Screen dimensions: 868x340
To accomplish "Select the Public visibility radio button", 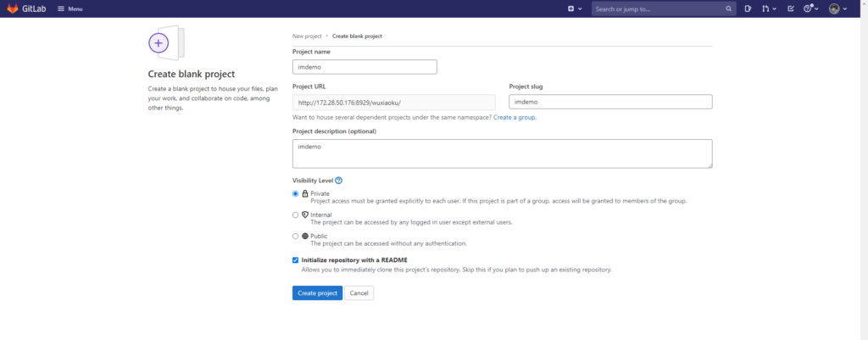I will pyautogui.click(x=296, y=237).
